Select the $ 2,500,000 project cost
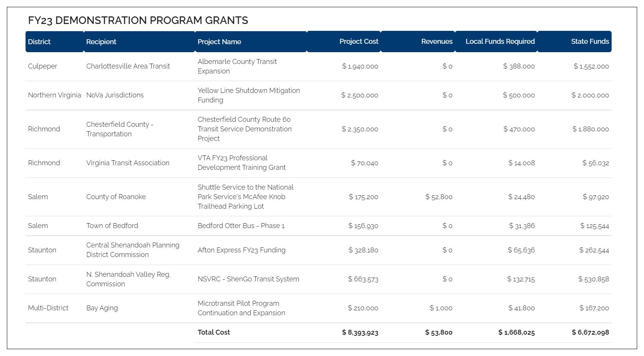This screenshot has width=644, height=356. pos(360,95)
